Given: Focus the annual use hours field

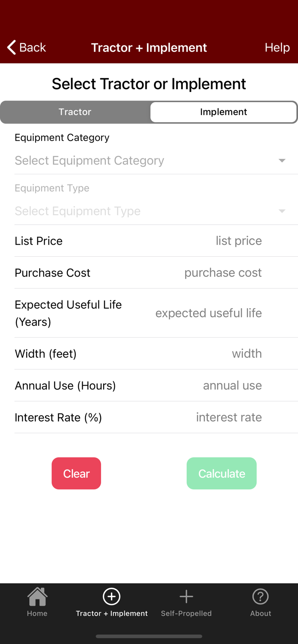Looking at the screenshot, I should click(233, 385).
